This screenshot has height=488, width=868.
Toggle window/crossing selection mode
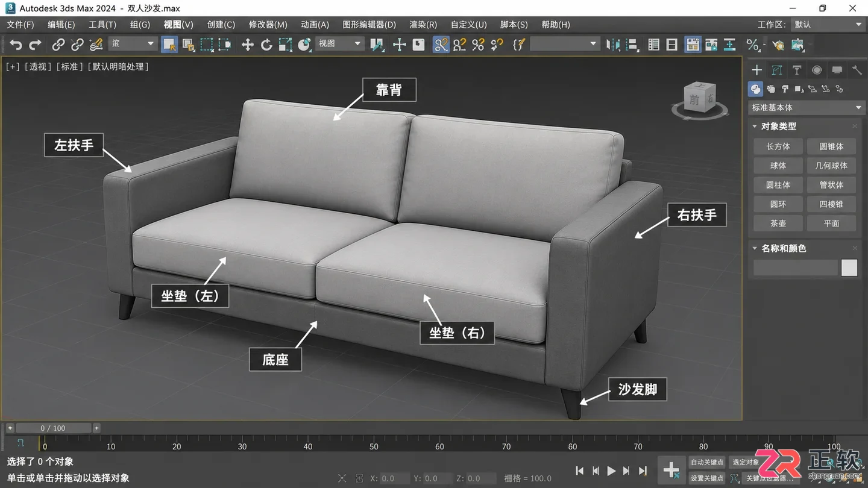click(x=225, y=45)
